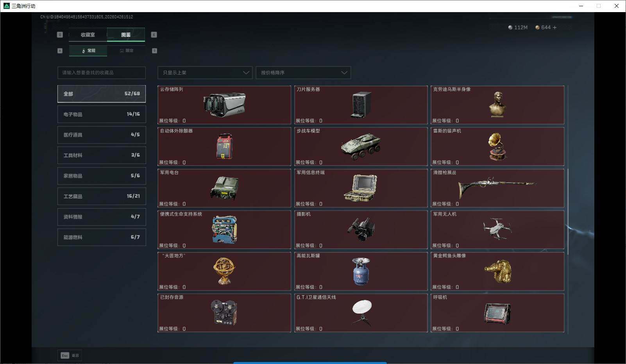Click the plus icon next to 644 currency
626x364 pixels.
554,27
